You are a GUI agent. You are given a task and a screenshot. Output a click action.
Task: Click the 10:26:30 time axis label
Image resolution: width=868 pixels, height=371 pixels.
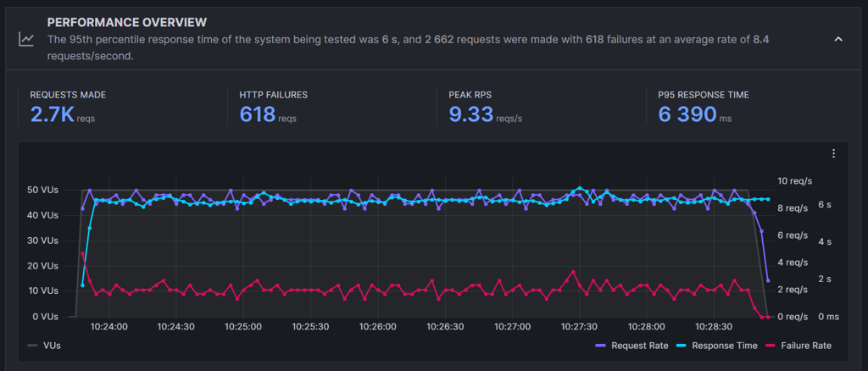coord(446,327)
